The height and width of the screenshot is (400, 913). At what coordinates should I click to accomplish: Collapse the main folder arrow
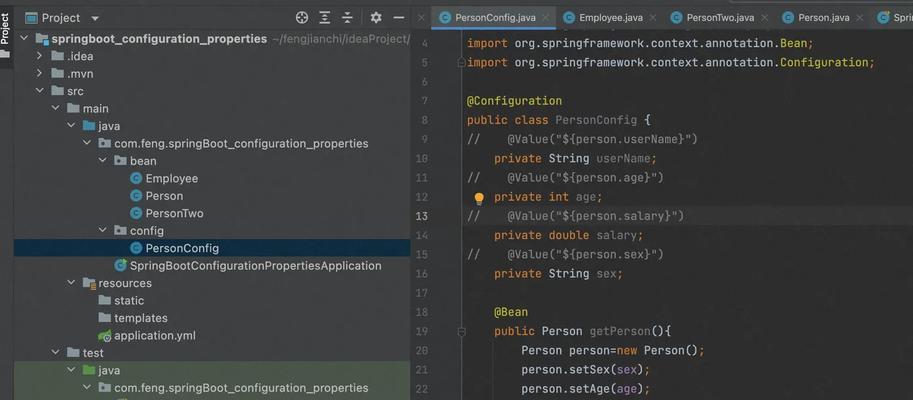[55, 109]
